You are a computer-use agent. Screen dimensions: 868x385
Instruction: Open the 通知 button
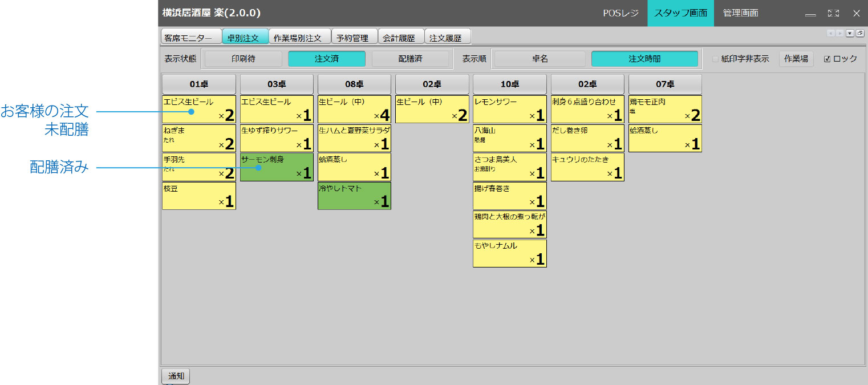(176, 376)
